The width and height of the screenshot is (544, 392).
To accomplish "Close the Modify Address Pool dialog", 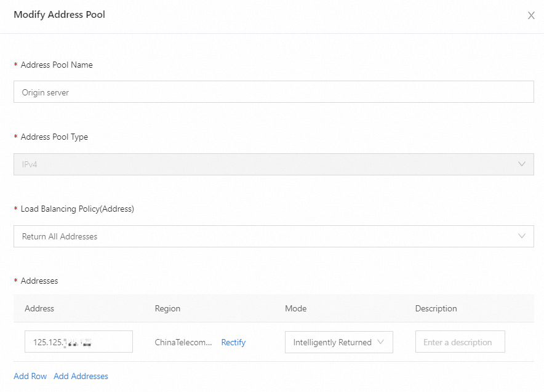I will point(531,15).
